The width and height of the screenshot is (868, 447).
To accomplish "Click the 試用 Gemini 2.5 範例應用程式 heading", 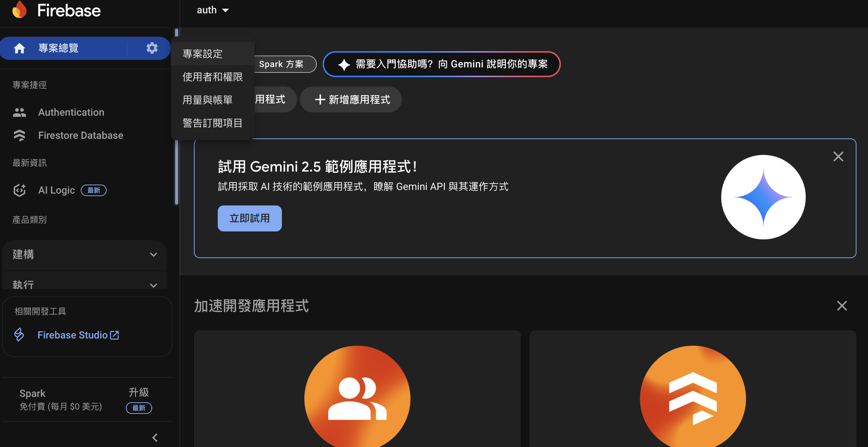I will [x=318, y=167].
